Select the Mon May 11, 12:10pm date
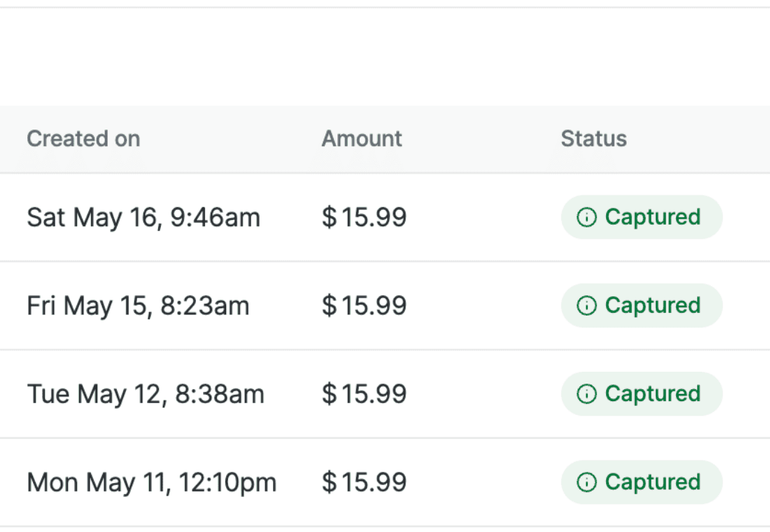Screen dimensions: 770x532 [x=152, y=483]
